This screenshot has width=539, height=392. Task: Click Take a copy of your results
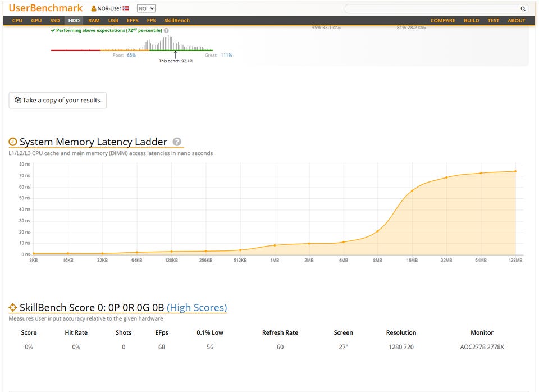point(57,100)
